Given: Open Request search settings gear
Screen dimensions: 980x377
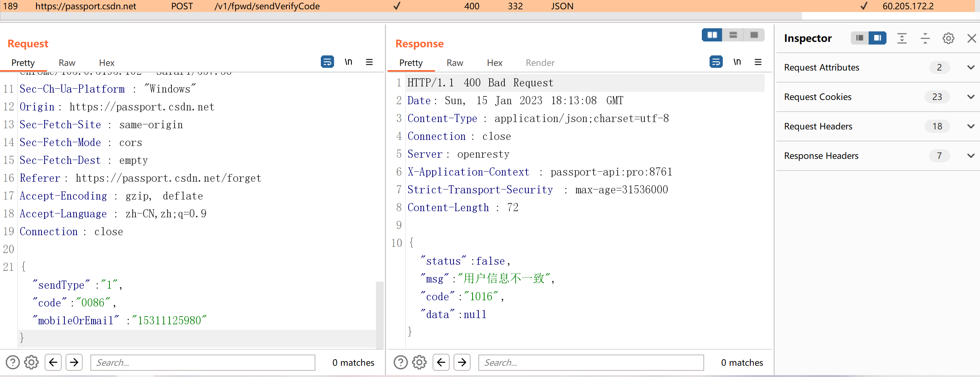Looking at the screenshot, I should [31, 363].
